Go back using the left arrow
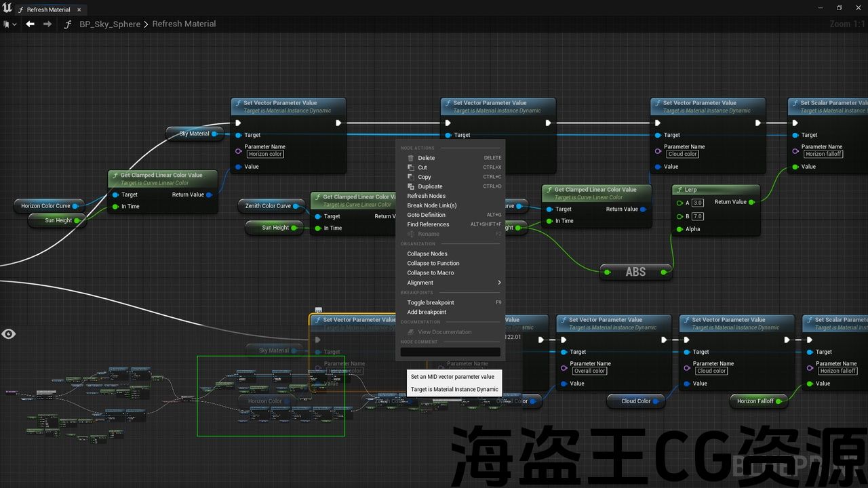The width and height of the screenshot is (868, 488). click(x=30, y=24)
